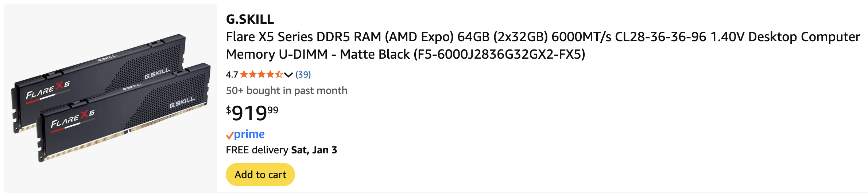Open the RAM kit product image
This screenshot has width=868, height=196.
[x=111, y=98]
